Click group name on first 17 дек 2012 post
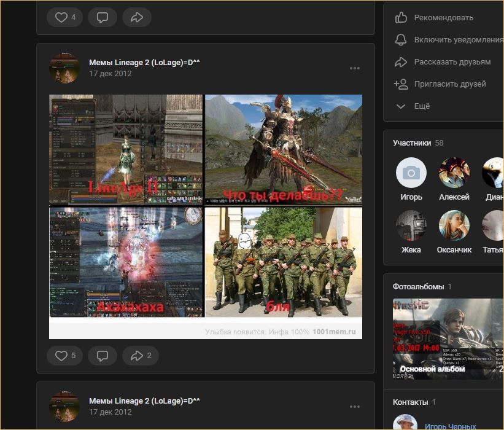Viewport: 504px width, 430px height. coord(144,63)
